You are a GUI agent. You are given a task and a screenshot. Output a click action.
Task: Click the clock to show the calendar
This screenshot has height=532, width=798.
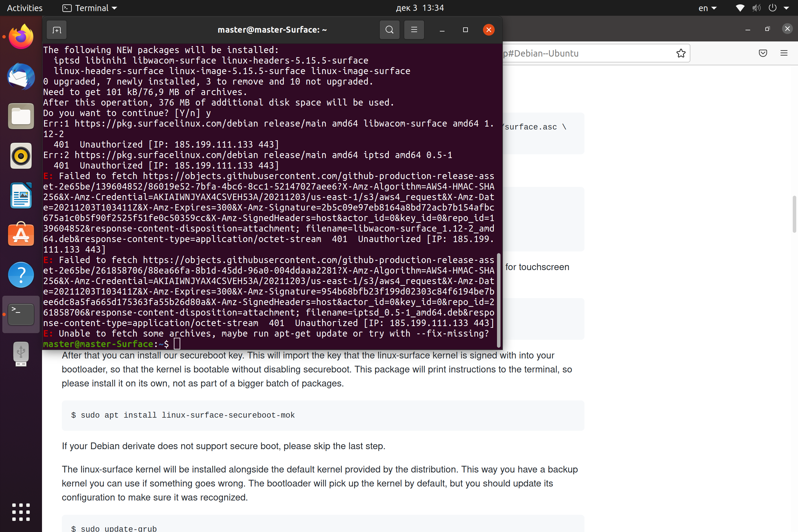point(420,8)
